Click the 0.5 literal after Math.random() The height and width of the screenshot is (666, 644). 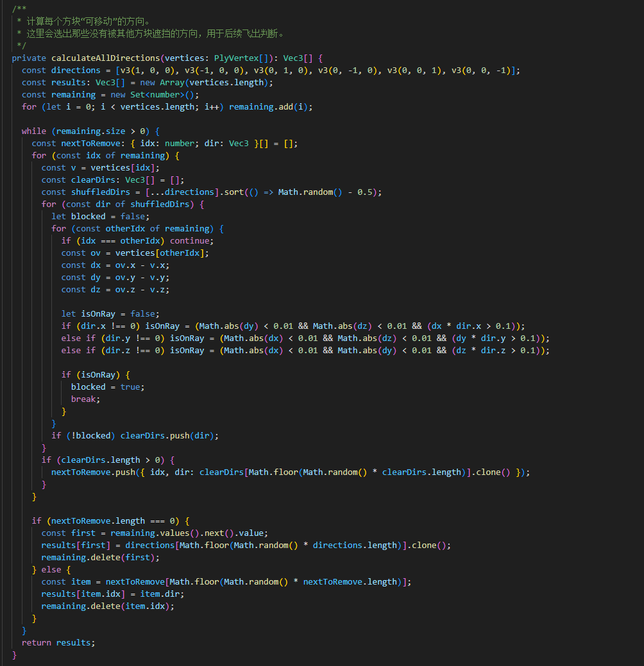[364, 192]
